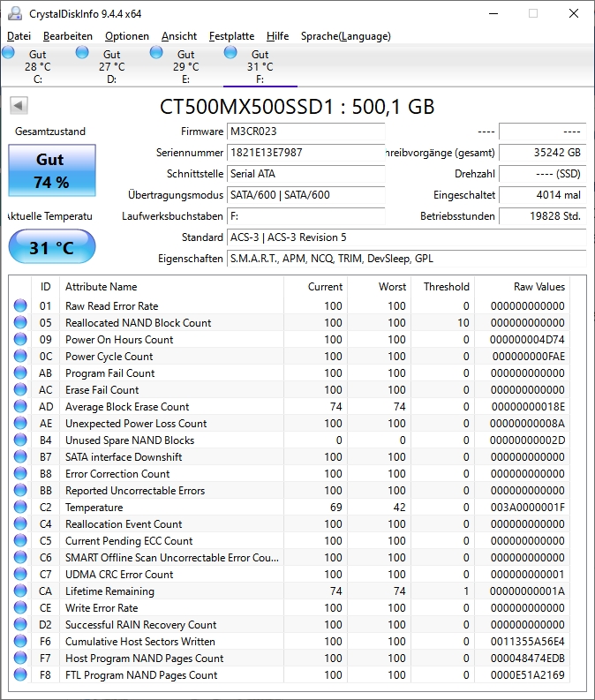
Task: Click status orb for SATA interface Downshift
Action: pyautogui.click(x=20, y=456)
